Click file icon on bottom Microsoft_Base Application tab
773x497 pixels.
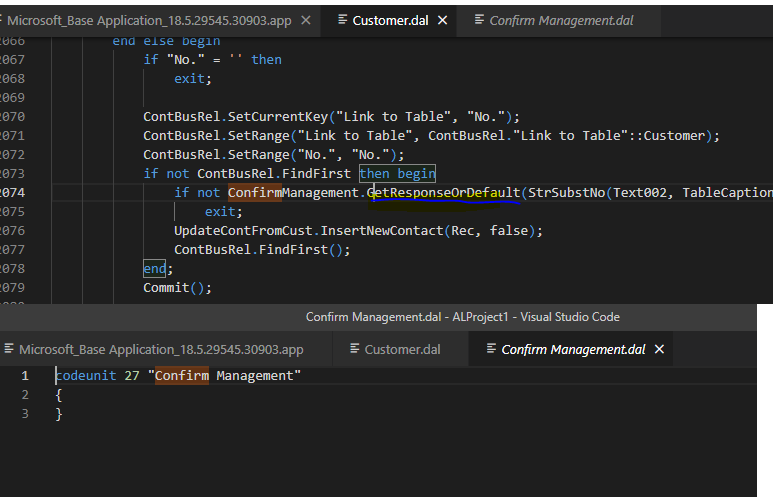[9, 349]
